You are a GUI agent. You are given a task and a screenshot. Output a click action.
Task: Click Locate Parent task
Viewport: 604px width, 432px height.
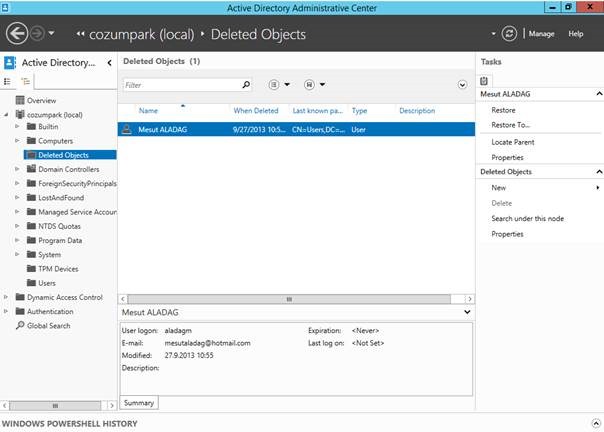tap(513, 142)
